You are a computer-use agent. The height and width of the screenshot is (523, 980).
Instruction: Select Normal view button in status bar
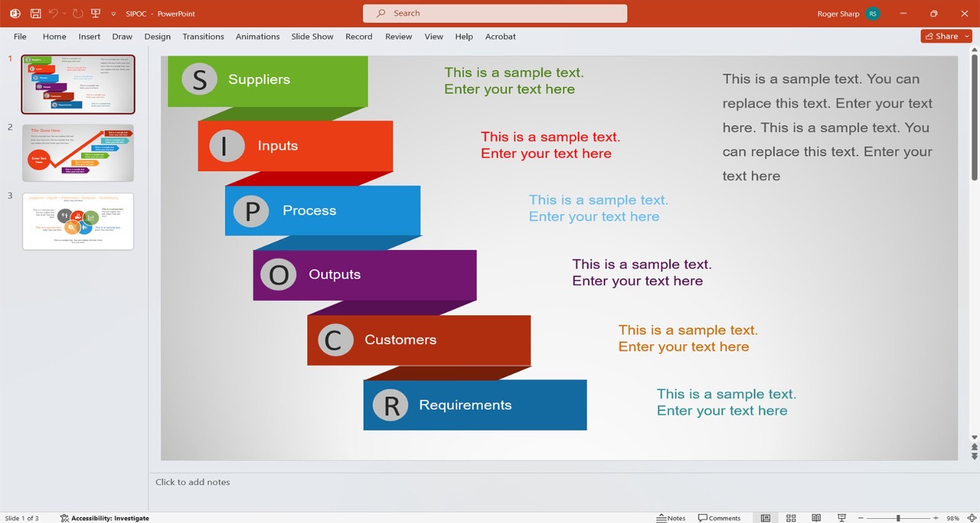766,518
